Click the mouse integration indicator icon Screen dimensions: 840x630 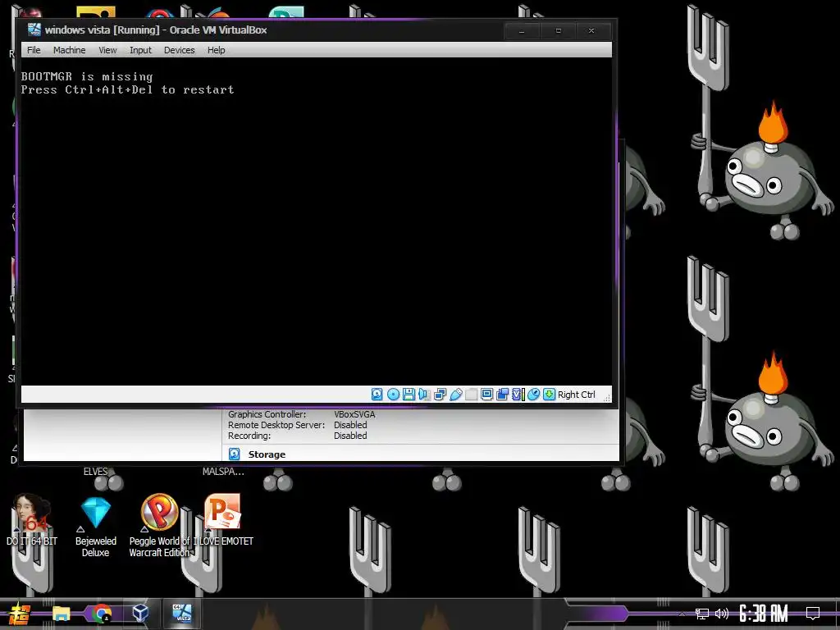(x=533, y=395)
